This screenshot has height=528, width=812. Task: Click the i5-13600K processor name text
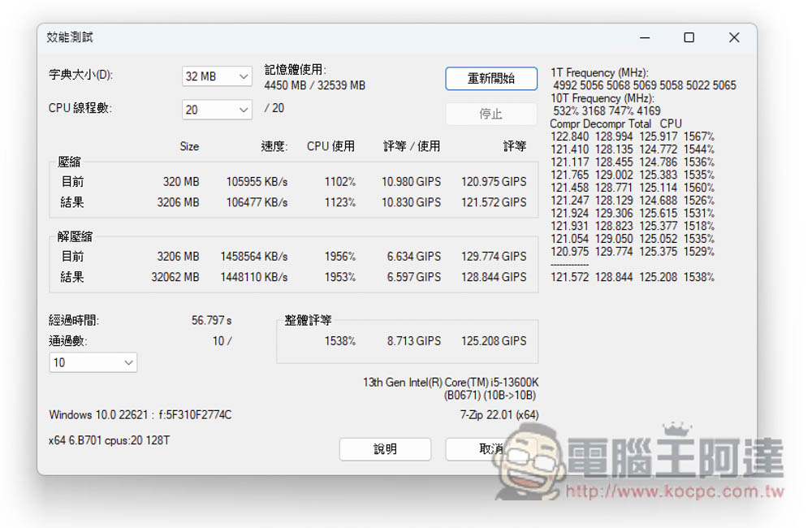coord(450,383)
